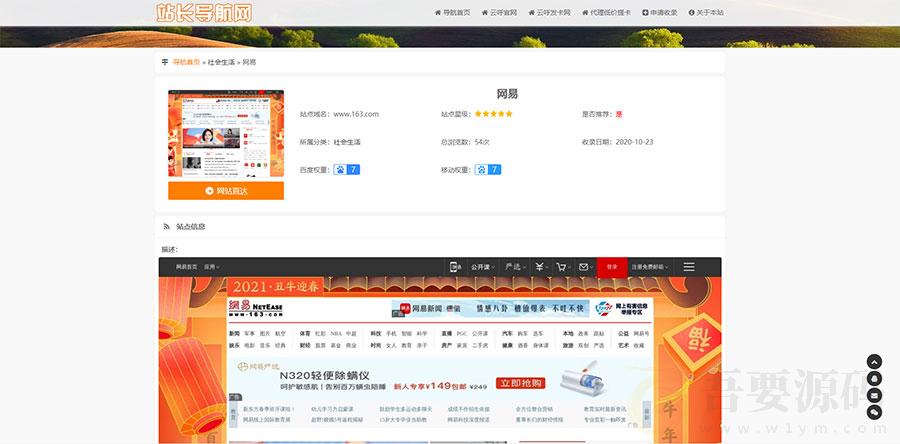Click the 网易 site preview thumbnail
This screenshot has height=444, width=900.
coord(225,134)
